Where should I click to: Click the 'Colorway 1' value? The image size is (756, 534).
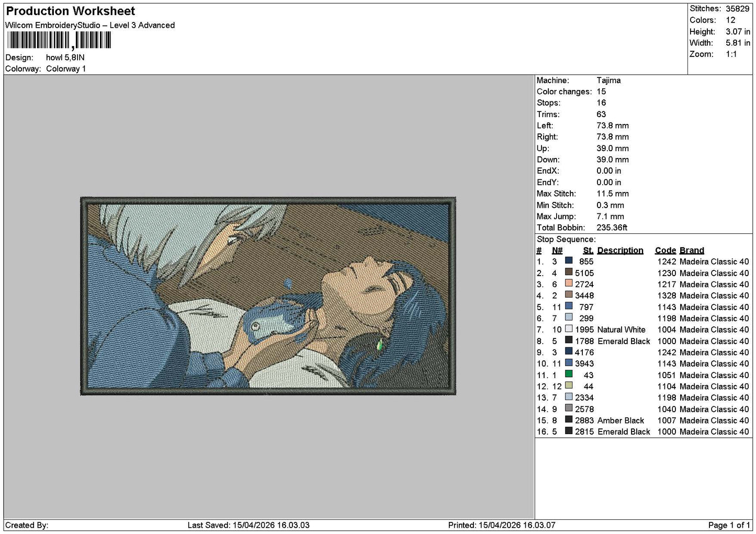[x=66, y=69]
